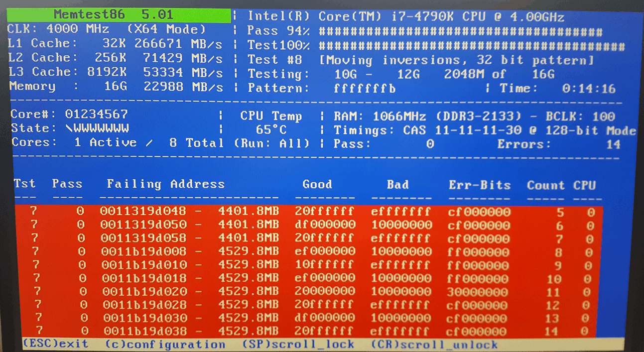Select the failing address 0011319d058
Image resolution: width=644 pixels, height=352 pixels.
143,238
